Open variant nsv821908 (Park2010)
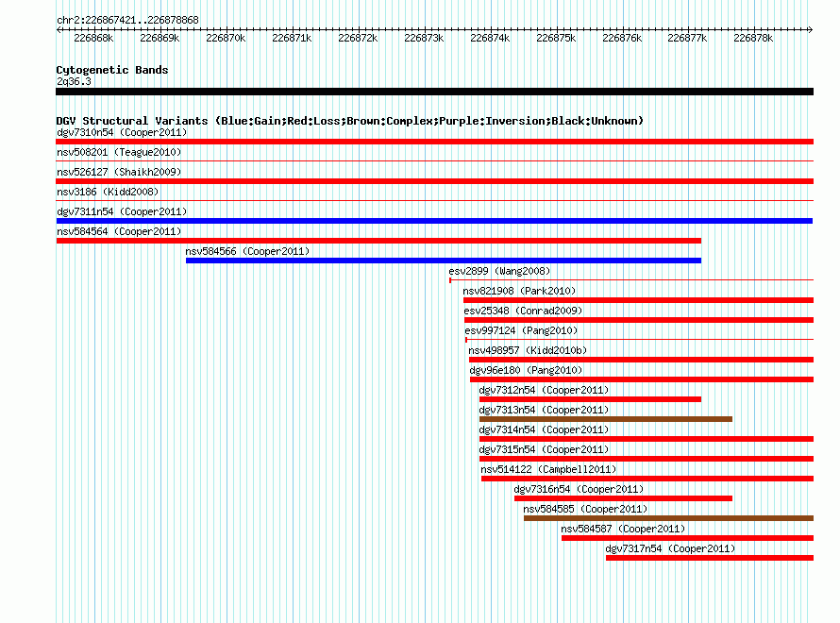 pos(519,291)
